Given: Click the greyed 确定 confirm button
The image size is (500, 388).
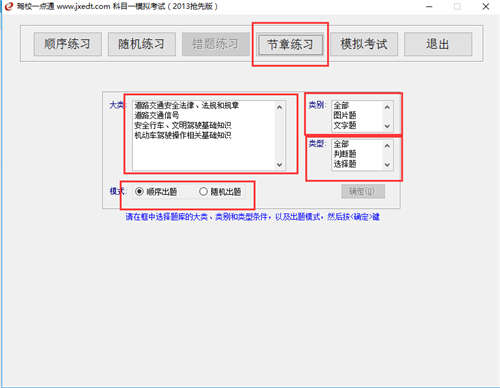Looking at the screenshot, I should pyautogui.click(x=363, y=192).
